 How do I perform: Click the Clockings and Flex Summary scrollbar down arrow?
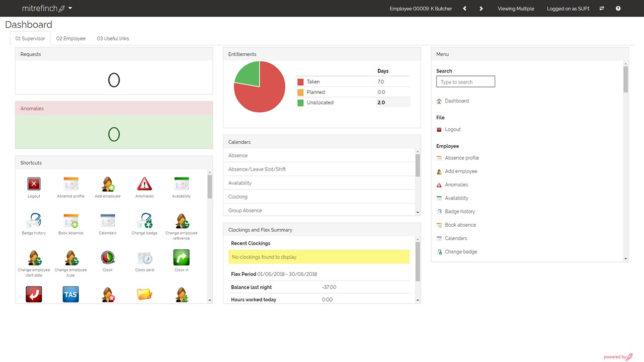click(418, 300)
